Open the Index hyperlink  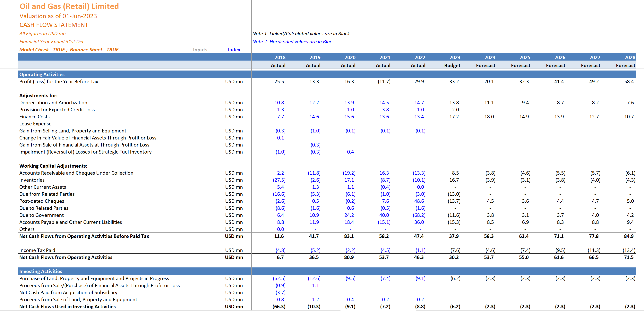234,49
